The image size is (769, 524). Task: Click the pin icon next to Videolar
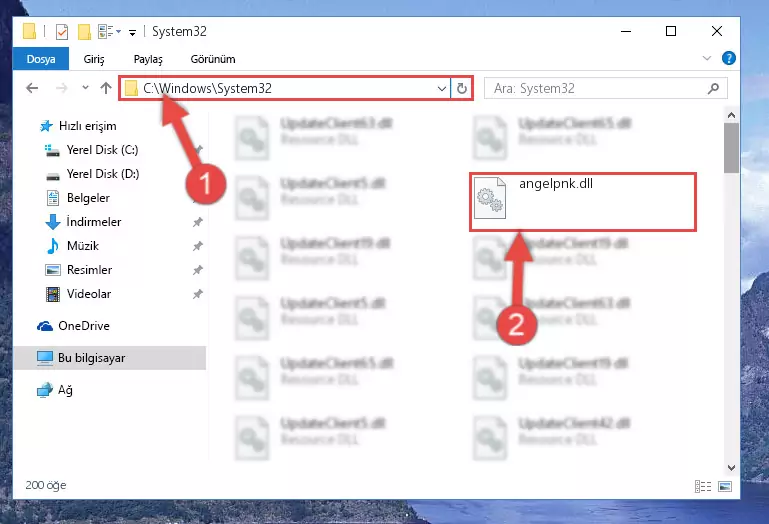pyautogui.click(x=198, y=294)
